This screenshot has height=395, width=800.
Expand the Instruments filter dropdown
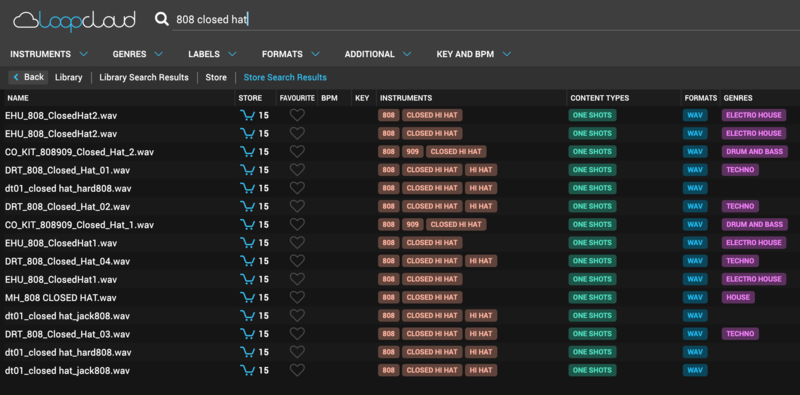point(49,54)
